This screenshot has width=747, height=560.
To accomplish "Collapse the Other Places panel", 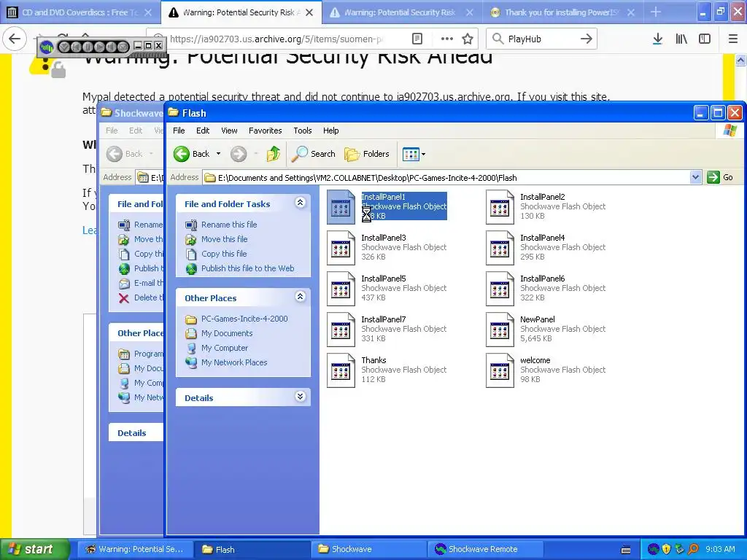I will (x=300, y=297).
